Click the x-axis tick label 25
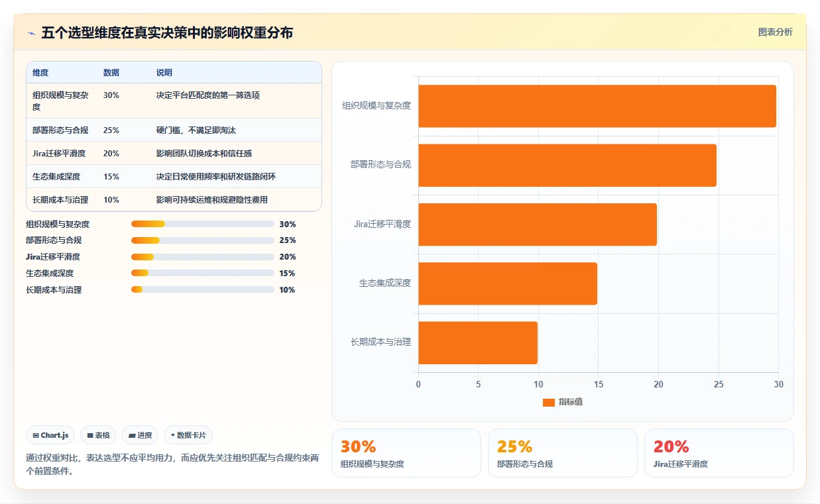 point(719,384)
